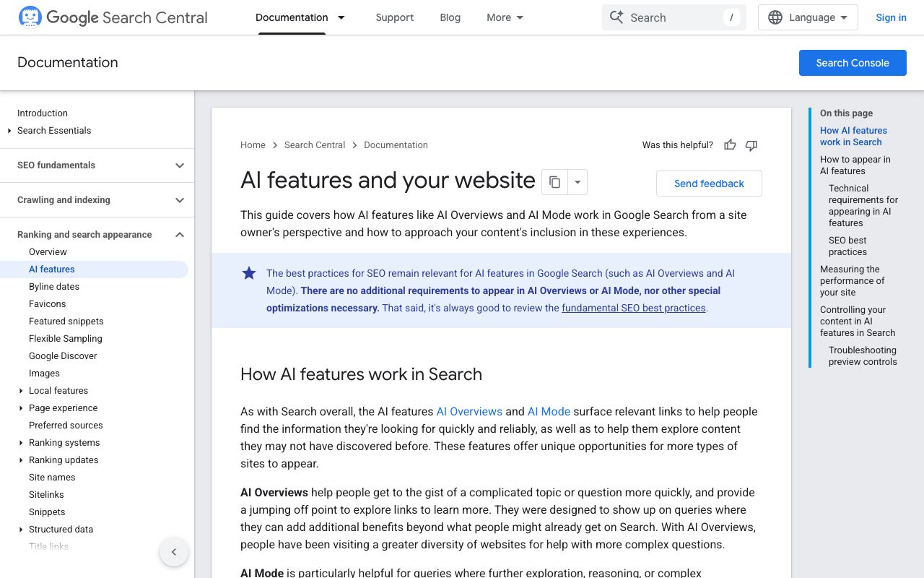The width and height of the screenshot is (924, 578).
Task: Focus the Search input field
Action: point(674,17)
